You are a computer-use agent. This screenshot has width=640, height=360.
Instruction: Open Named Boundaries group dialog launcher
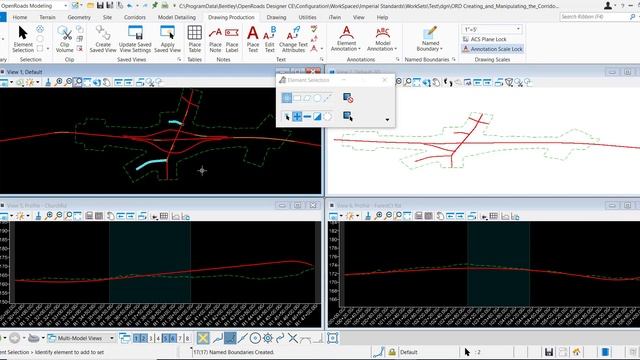tap(453, 60)
